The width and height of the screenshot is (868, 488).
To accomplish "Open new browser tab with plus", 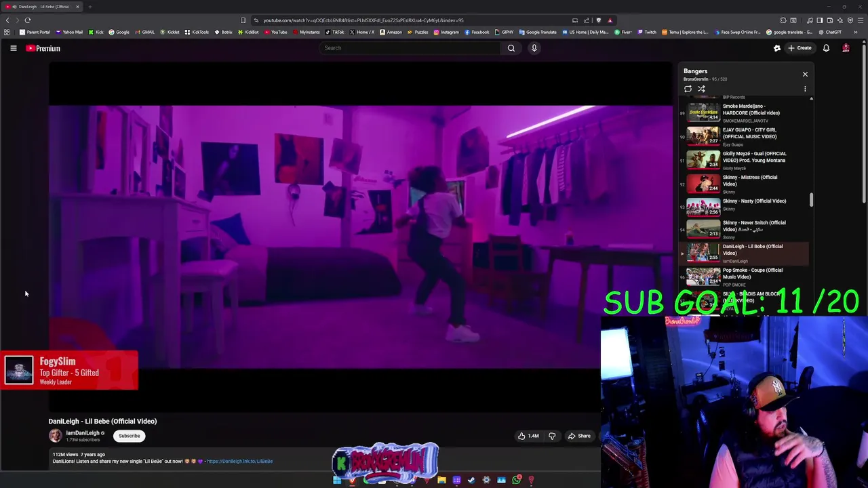I will 90,7.
